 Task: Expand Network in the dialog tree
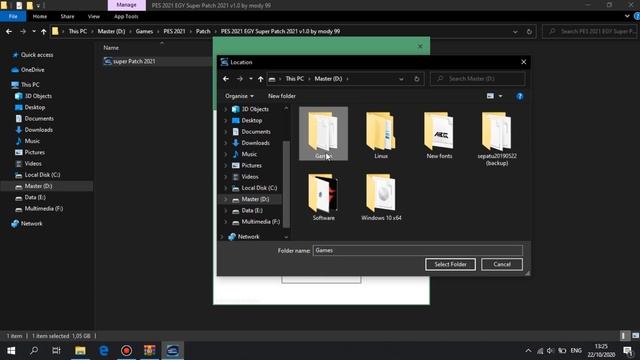tap(222, 237)
